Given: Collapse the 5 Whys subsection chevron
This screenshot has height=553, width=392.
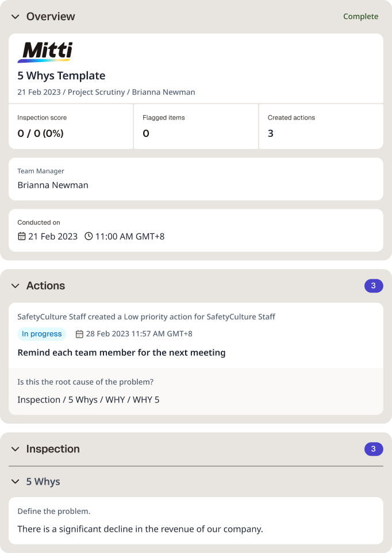Looking at the screenshot, I should (15, 481).
